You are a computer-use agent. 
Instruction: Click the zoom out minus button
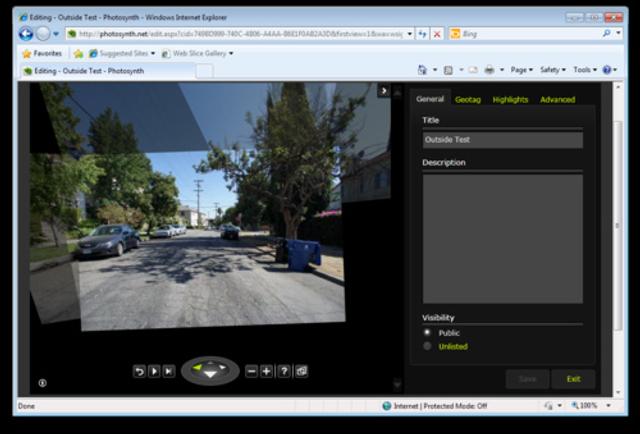pos(252,371)
